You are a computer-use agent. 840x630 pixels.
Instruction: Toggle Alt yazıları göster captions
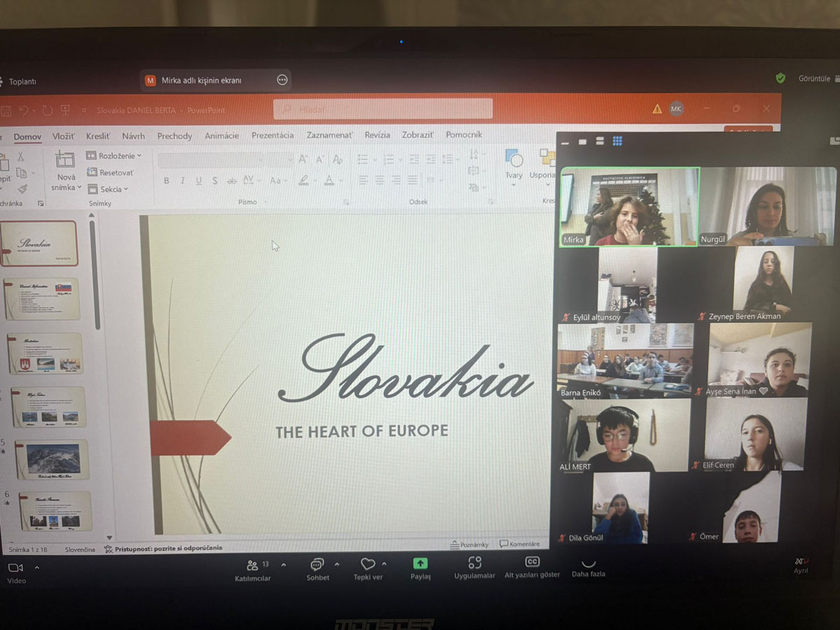(x=532, y=562)
